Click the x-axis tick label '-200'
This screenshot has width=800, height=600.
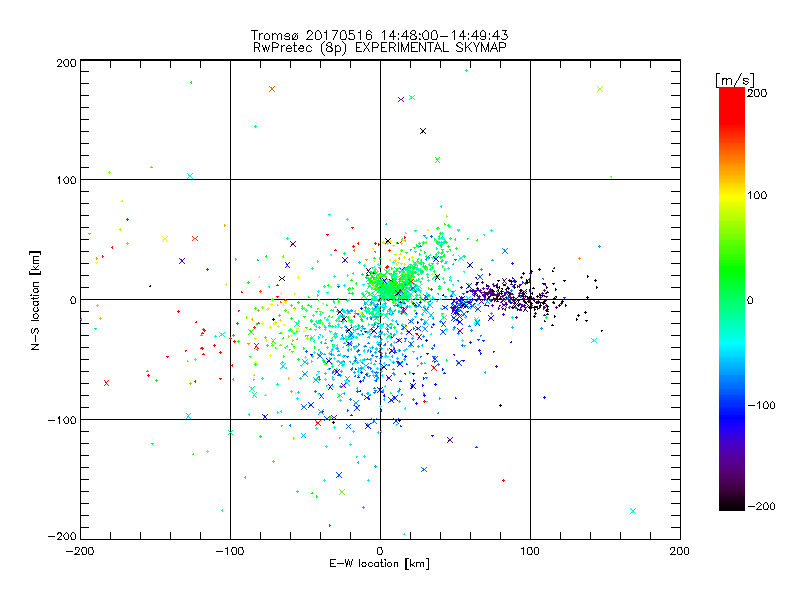80,551
